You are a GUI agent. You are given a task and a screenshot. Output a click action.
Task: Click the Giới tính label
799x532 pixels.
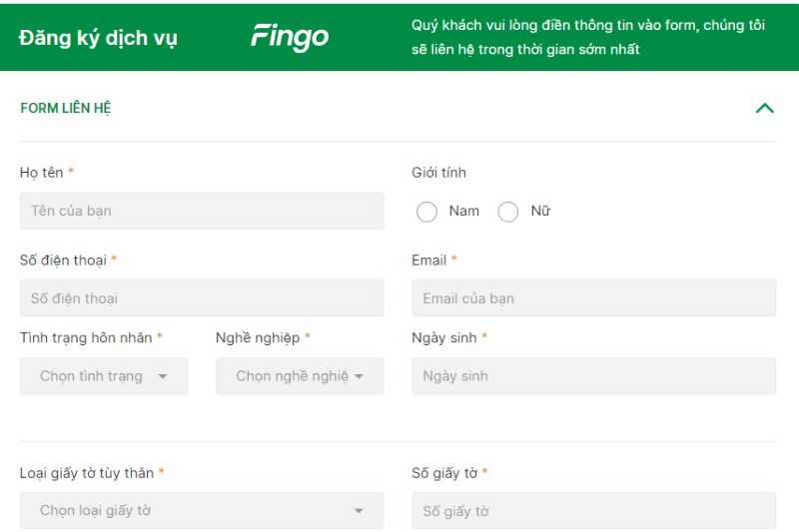[x=438, y=173]
